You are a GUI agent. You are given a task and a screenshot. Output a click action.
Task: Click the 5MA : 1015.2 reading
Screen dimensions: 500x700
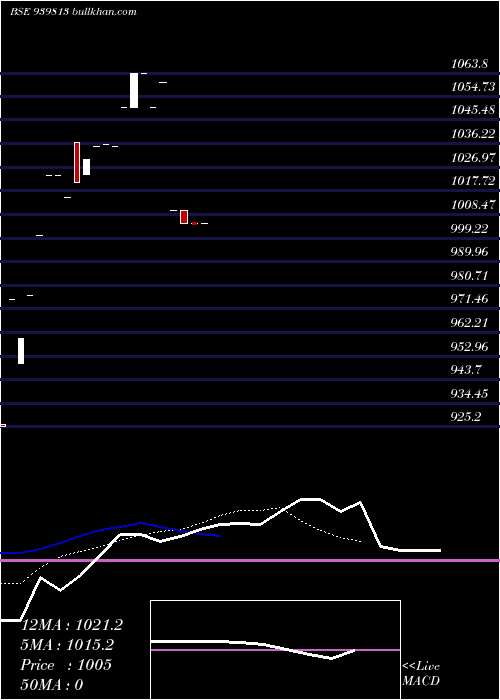click(67, 645)
